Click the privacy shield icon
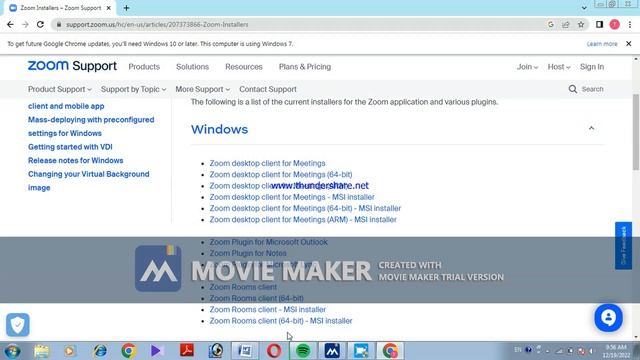 [18, 325]
